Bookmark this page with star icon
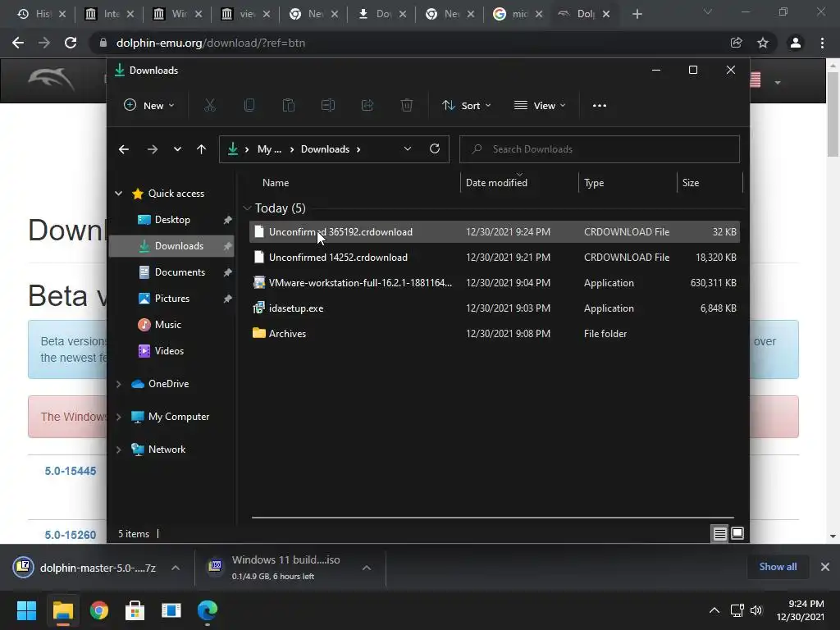 763,43
